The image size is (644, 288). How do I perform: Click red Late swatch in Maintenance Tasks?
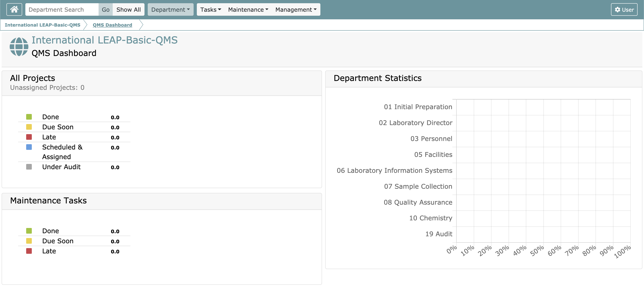coord(29,251)
